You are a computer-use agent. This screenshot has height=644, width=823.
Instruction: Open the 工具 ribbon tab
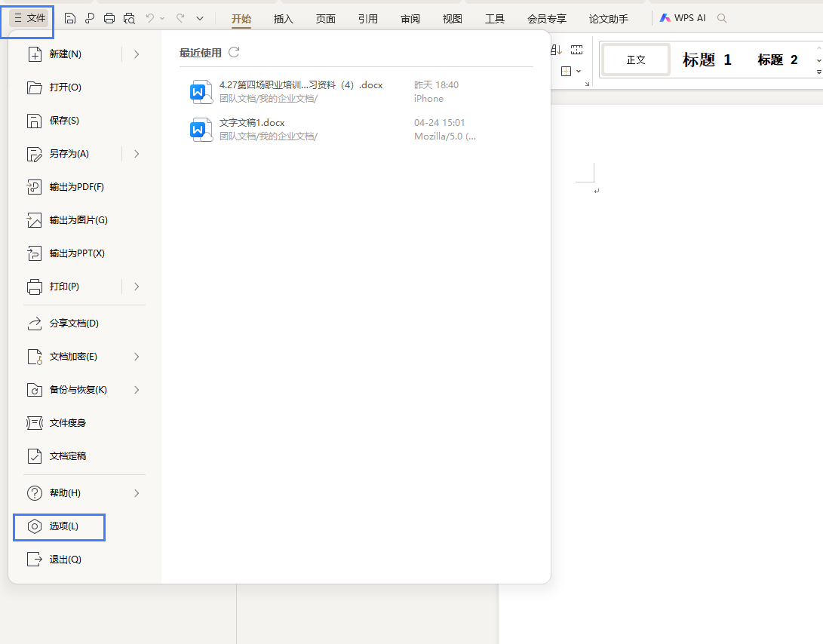(x=494, y=19)
